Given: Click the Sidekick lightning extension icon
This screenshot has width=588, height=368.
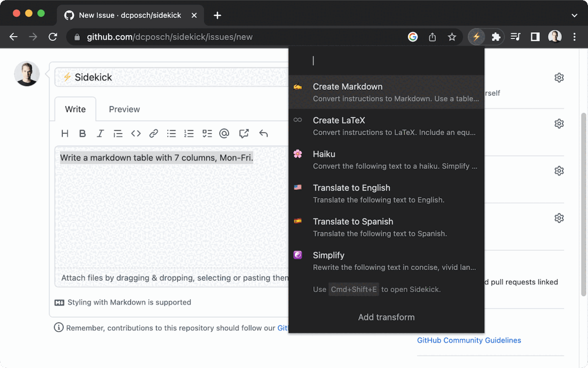Looking at the screenshot, I should 476,37.
